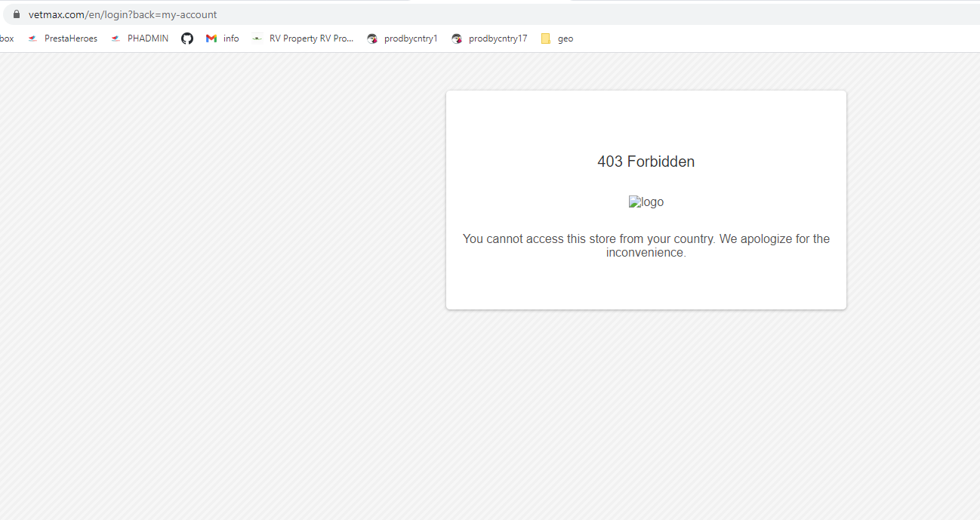Screen dimensions: 980x520
Task: Click the vetmax.com URL in the address bar
Action: click(x=123, y=14)
